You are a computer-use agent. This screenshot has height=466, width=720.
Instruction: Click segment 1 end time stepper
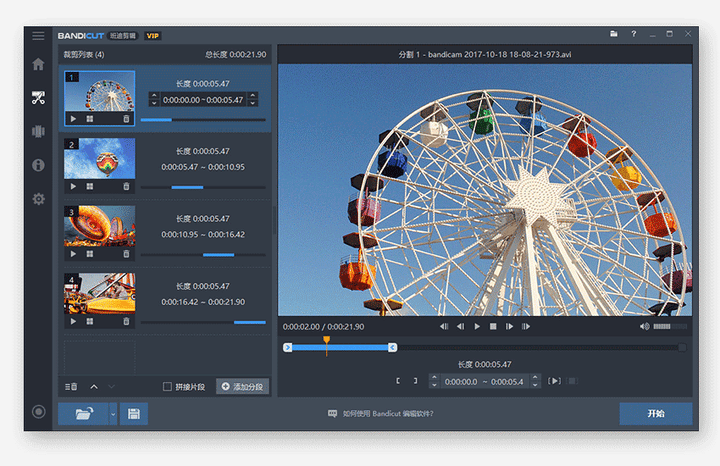(x=252, y=100)
